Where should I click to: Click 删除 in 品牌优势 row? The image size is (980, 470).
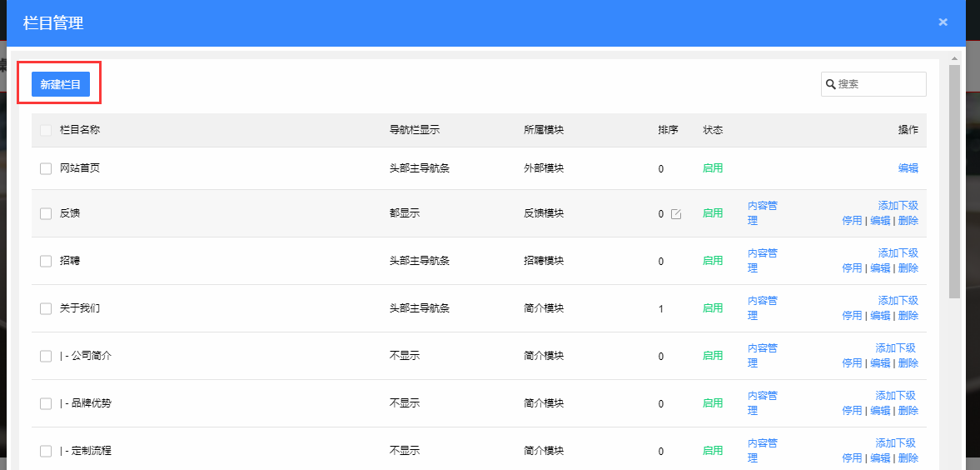point(908,411)
